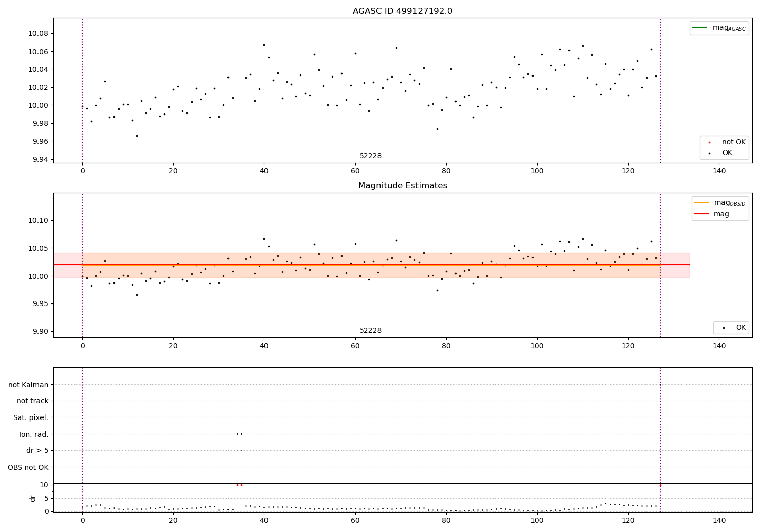
Task: Click the x-axis tick '60' in AGASC ID plot
Action: (355, 172)
